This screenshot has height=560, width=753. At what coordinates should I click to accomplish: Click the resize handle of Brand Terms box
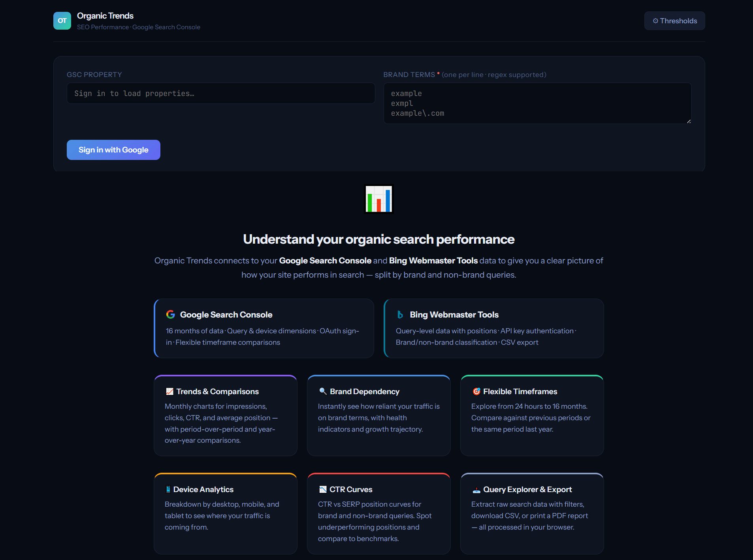coord(689,121)
